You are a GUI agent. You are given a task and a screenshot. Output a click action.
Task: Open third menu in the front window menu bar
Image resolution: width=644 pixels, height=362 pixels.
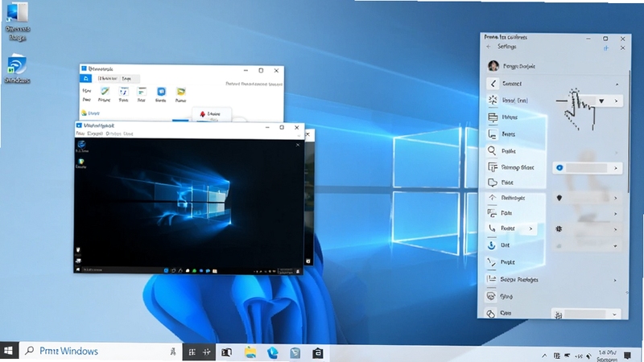pos(114,134)
